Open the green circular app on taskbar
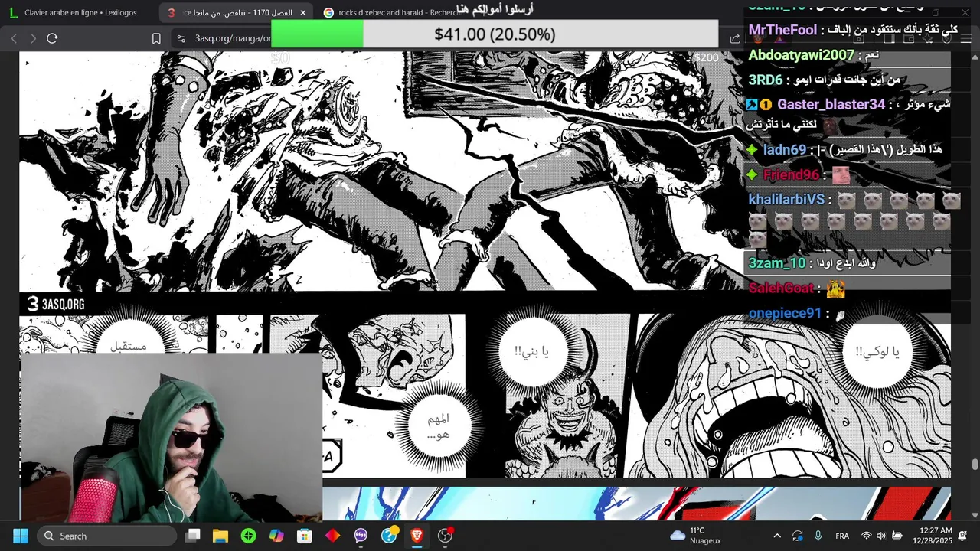Viewport: 980px width, 551px height. click(248, 536)
